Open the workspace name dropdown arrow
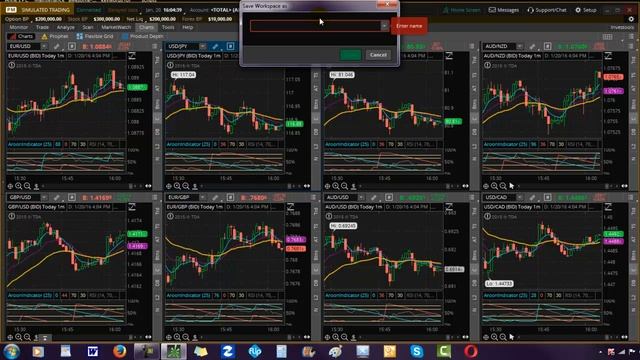The height and width of the screenshot is (360, 640). (x=384, y=26)
